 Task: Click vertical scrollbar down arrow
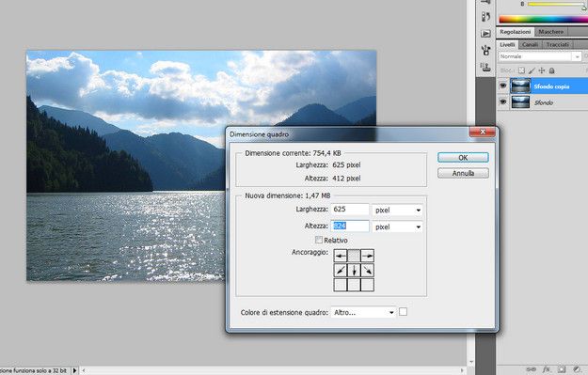tap(471, 362)
